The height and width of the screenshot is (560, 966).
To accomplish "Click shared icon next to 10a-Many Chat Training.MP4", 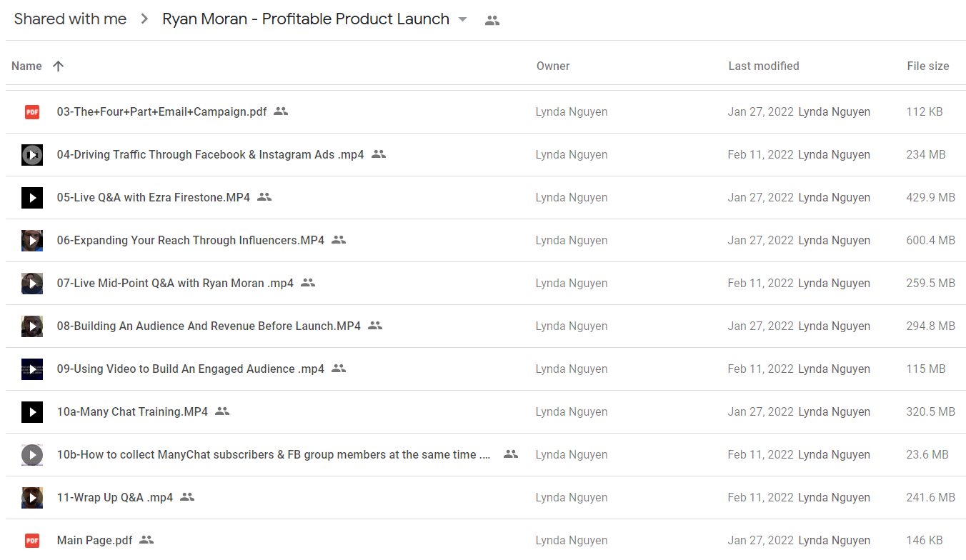I will [x=222, y=411].
